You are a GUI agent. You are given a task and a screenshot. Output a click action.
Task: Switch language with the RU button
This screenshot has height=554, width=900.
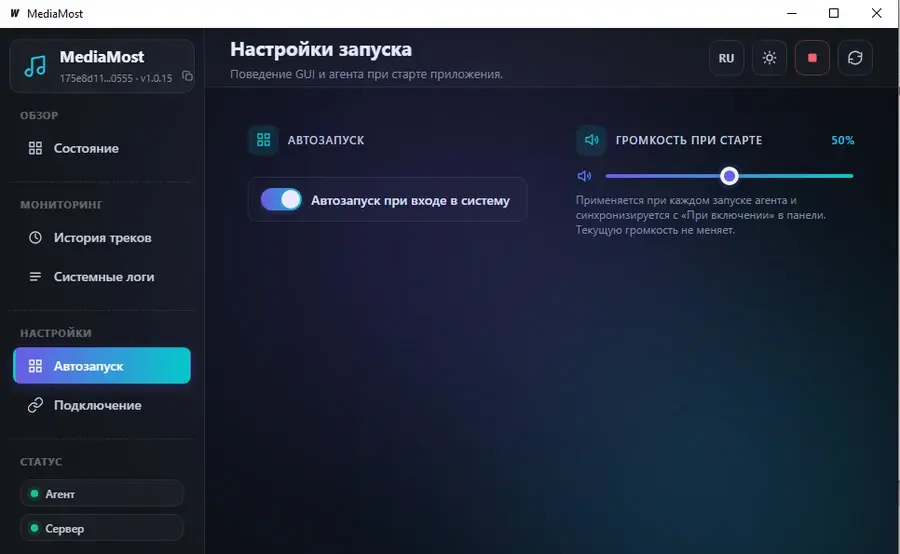tap(726, 58)
